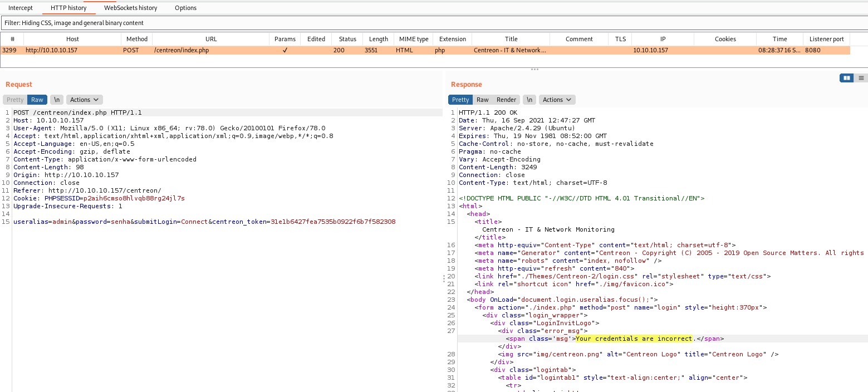Select the stacked top-bottom layout icon
868x392 pixels.
tap(861, 78)
